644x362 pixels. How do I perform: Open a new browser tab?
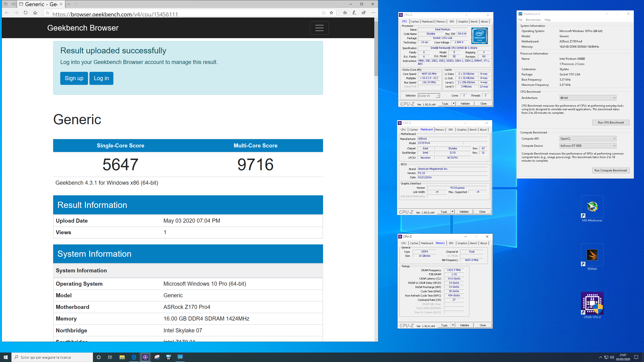click(x=69, y=4)
